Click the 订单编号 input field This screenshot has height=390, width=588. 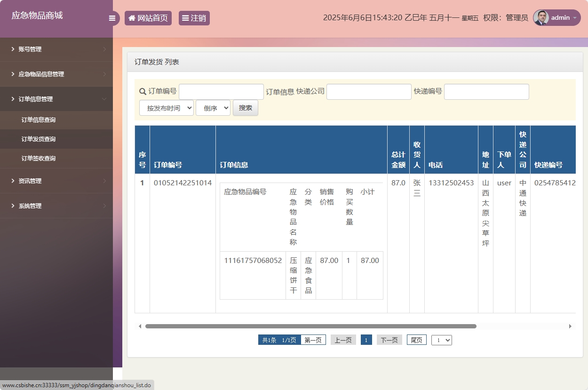point(221,91)
